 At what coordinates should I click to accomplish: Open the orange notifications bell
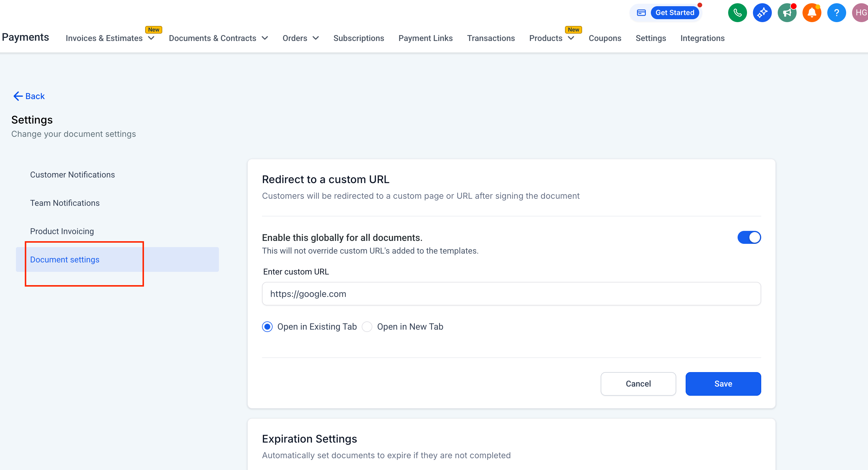click(x=811, y=13)
